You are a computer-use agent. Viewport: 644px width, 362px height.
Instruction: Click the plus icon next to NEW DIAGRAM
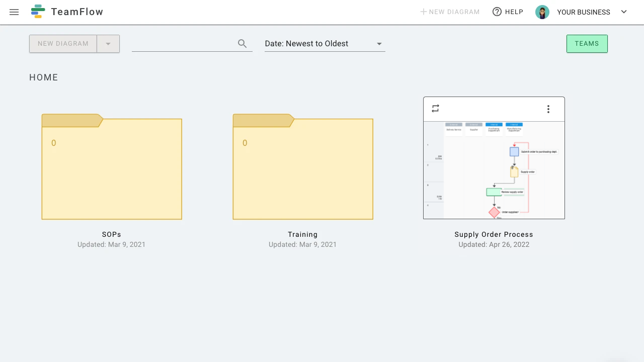[x=423, y=12]
